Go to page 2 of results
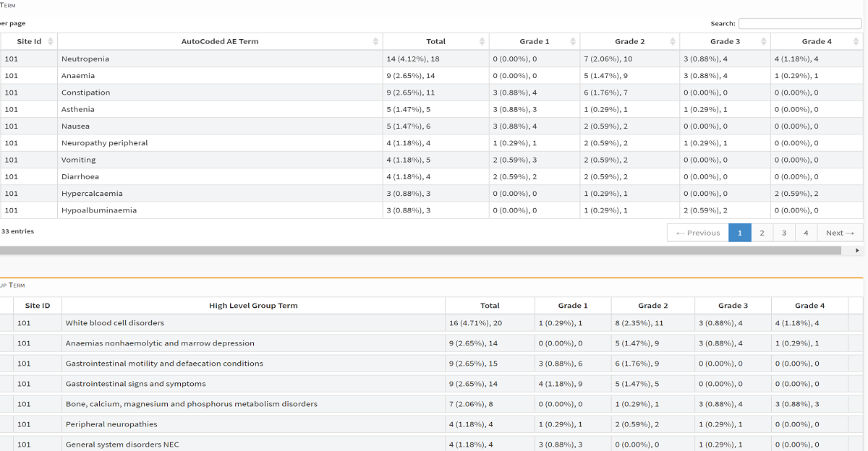The image size is (868, 451). (762, 232)
